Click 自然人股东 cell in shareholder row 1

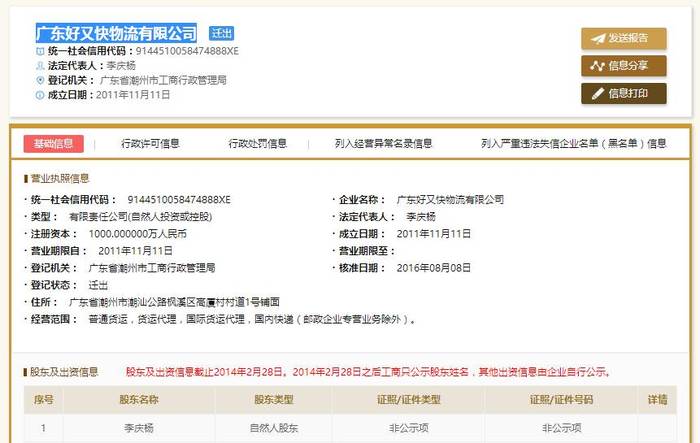[274, 428]
